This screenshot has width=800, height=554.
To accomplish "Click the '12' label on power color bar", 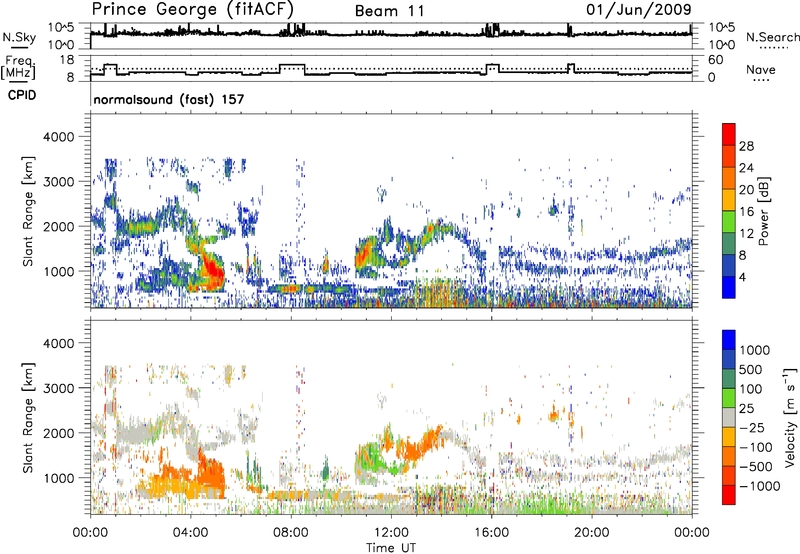I will point(746,234).
